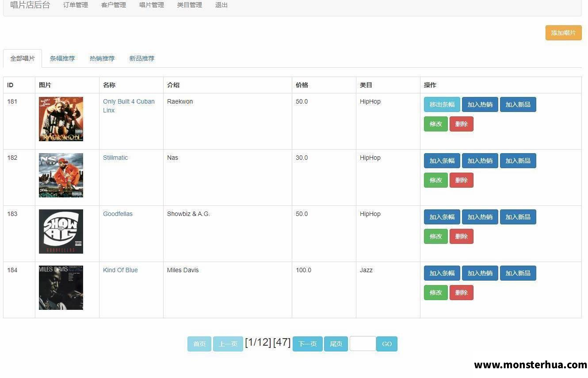Click the 上一页 pagination button
The height and width of the screenshot is (378, 588).
click(x=228, y=344)
